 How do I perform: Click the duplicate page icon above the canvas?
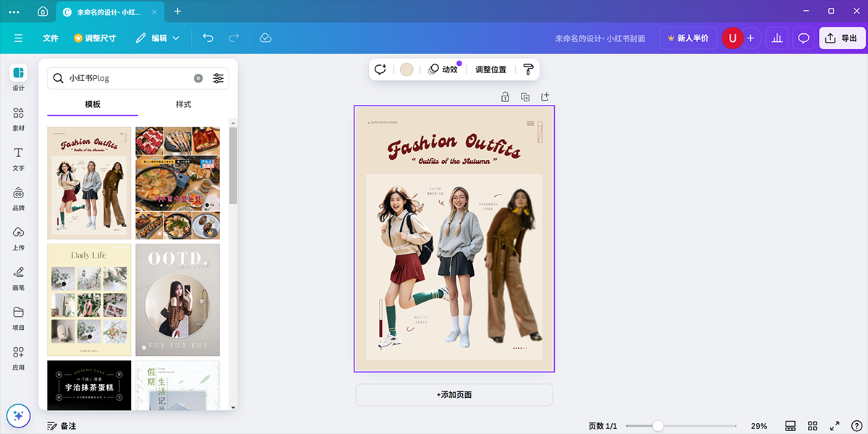pyautogui.click(x=525, y=96)
